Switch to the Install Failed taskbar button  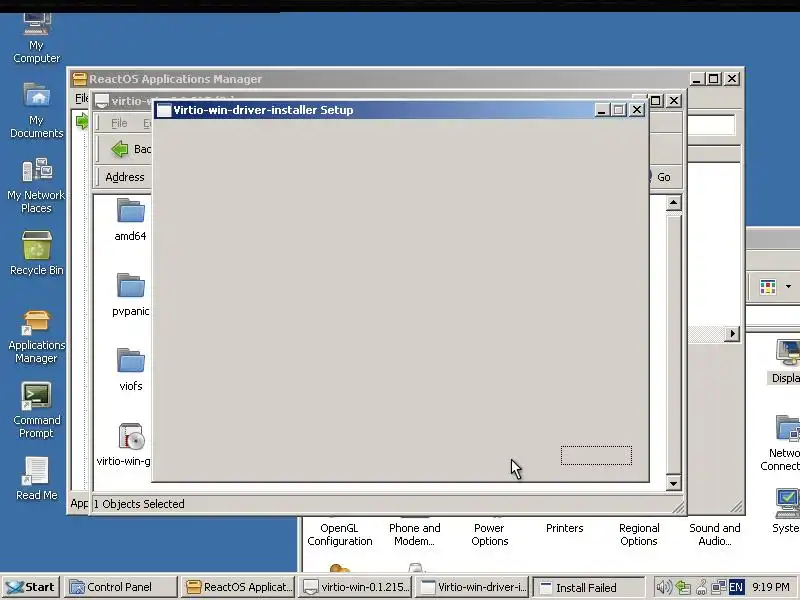pos(589,587)
